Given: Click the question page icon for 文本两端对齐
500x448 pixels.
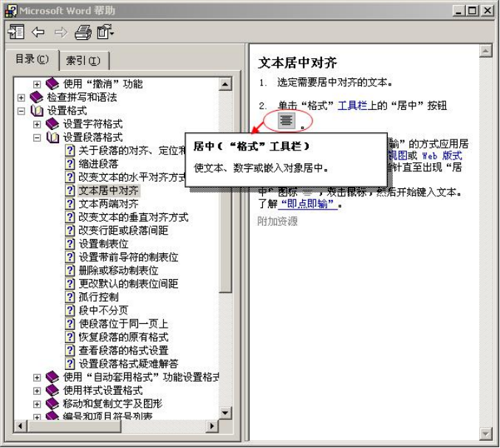Looking at the screenshot, I should click(x=70, y=204).
